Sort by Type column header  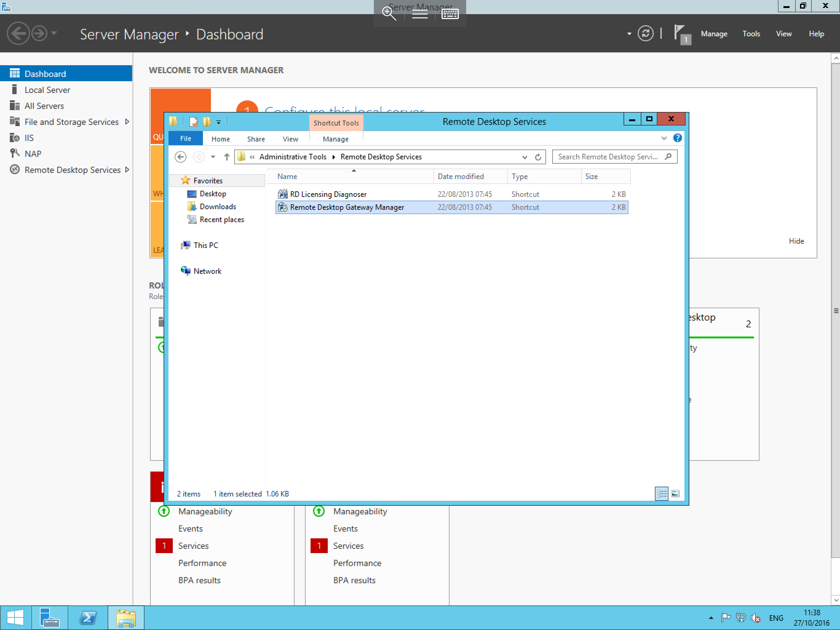[544, 176]
